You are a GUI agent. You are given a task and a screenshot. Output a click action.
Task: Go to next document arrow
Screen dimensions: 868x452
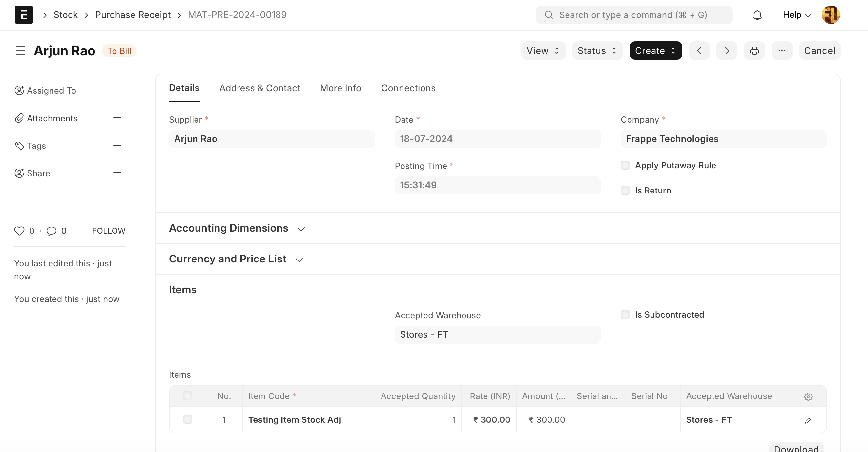click(727, 51)
